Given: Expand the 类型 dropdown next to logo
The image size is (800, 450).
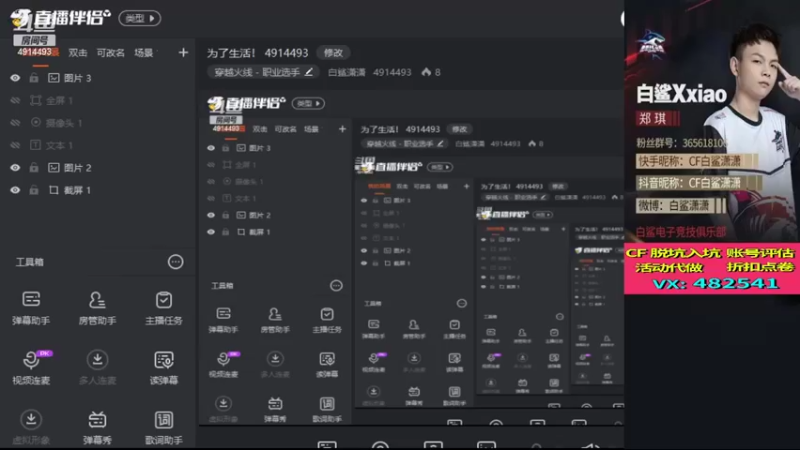Looking at the screenshot, I should 140,18.
